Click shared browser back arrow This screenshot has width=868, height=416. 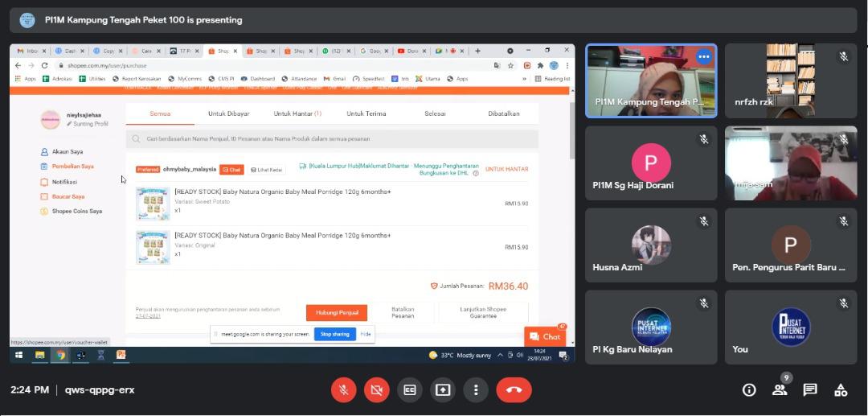pos(18,65)
